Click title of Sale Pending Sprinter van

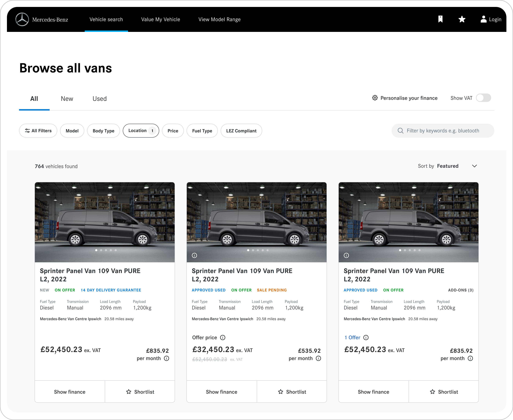(x=242, y=275)
